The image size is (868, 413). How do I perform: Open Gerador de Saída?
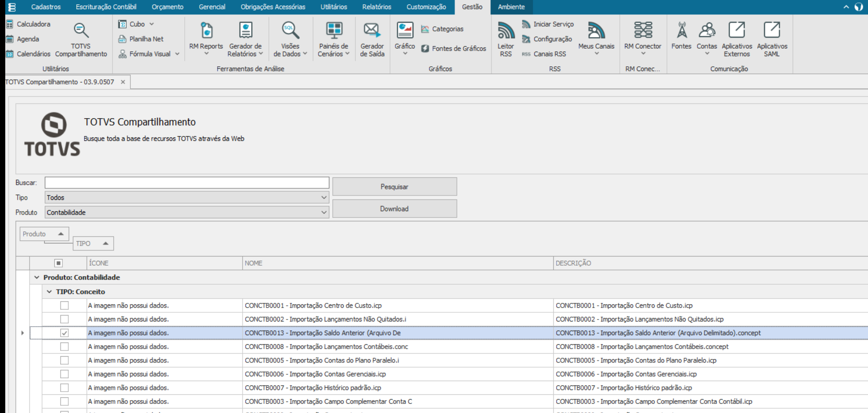372,39
